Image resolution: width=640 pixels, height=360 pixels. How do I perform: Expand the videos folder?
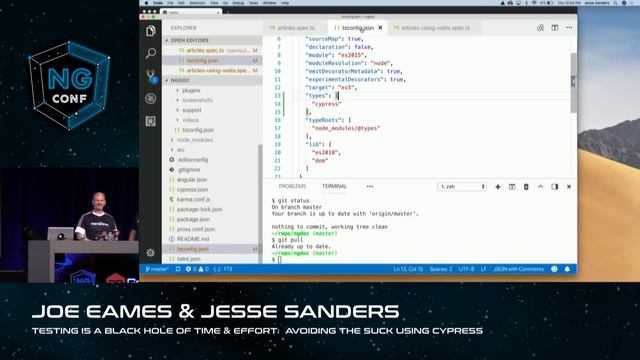190,120
